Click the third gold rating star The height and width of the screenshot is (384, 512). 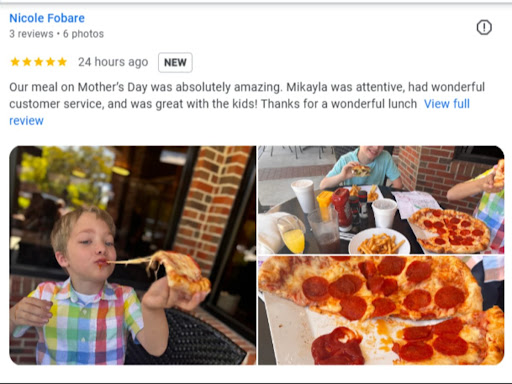coord(39,62)
